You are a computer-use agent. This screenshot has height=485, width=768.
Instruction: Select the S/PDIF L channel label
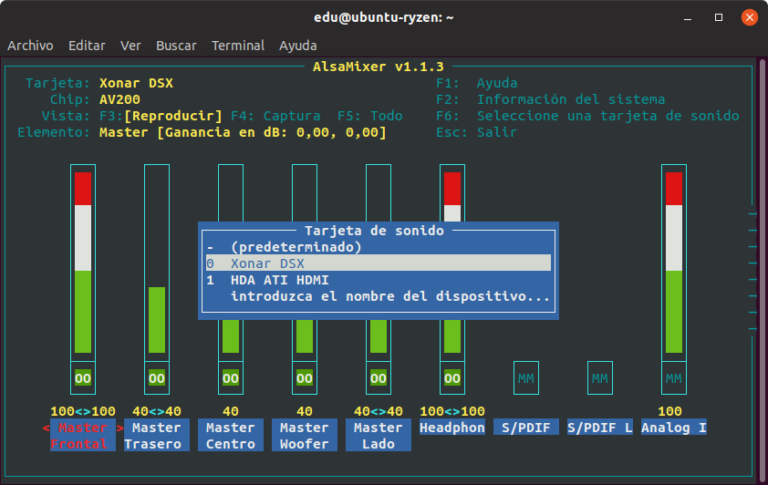600,427
